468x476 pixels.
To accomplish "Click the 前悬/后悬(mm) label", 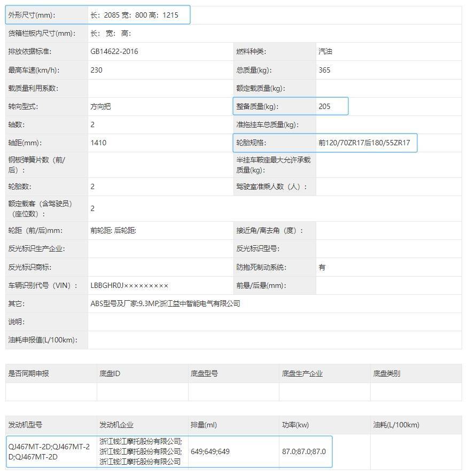I will 261,286.
